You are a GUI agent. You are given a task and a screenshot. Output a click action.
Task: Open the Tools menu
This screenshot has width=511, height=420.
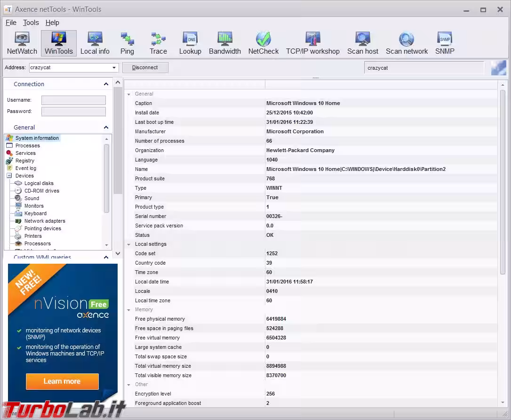(31, 23)
